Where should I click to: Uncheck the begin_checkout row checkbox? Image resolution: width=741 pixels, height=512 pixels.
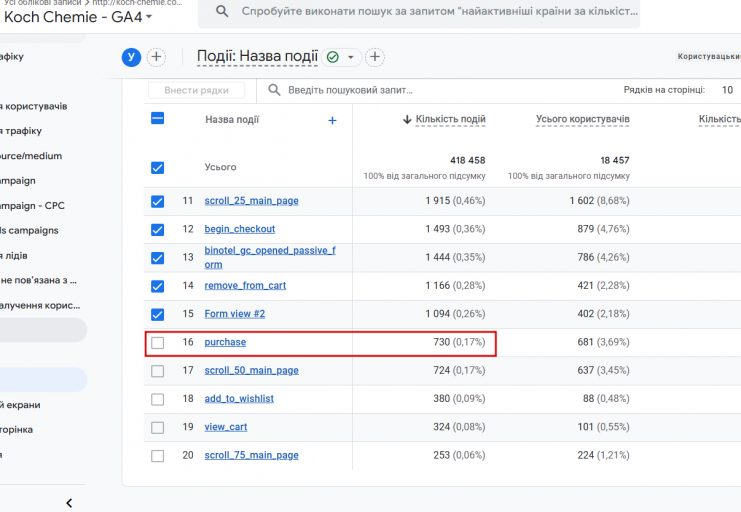(157, 229)
